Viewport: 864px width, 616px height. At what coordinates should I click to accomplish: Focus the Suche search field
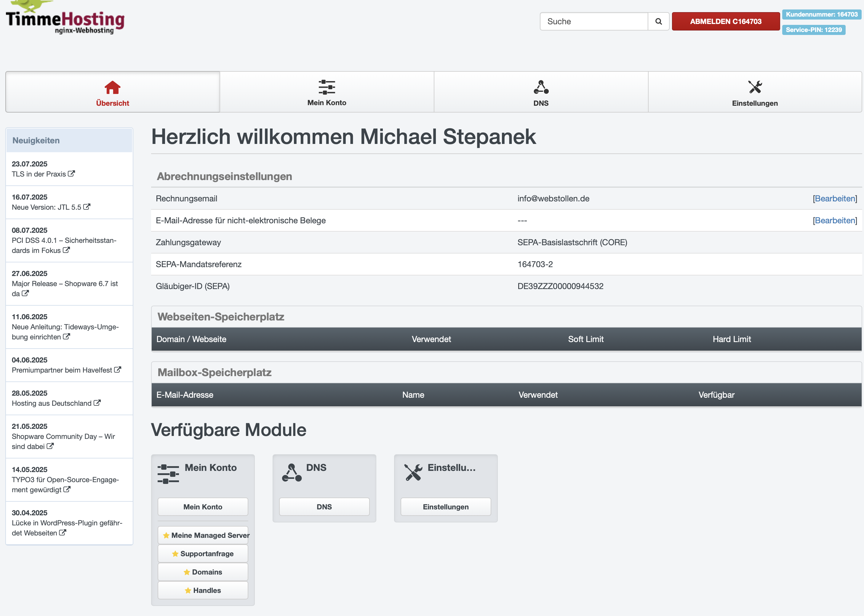point(593,22)
